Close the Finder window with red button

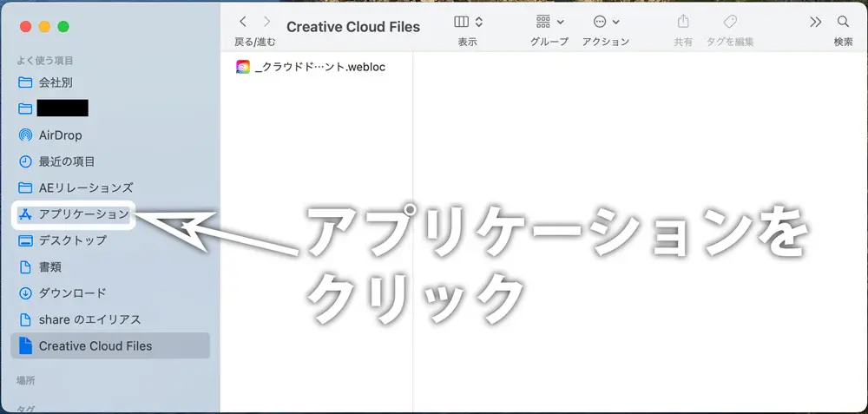tap(25, 27)
